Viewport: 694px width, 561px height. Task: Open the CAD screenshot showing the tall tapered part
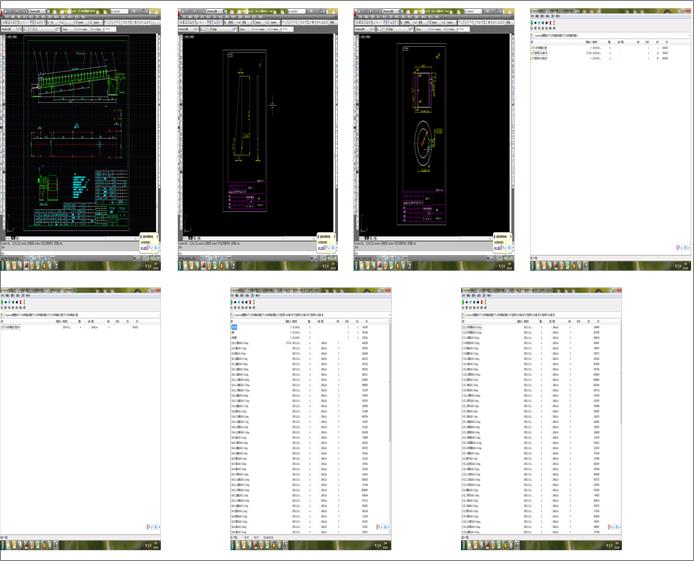click(258, 139)
